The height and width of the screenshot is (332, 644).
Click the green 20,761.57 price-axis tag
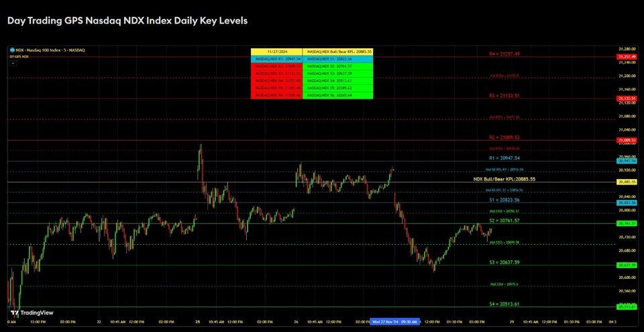pos(627,223)
